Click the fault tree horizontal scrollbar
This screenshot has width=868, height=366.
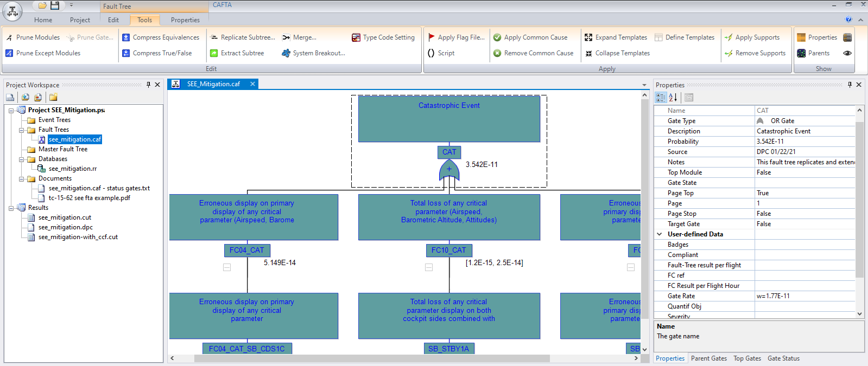372,358
